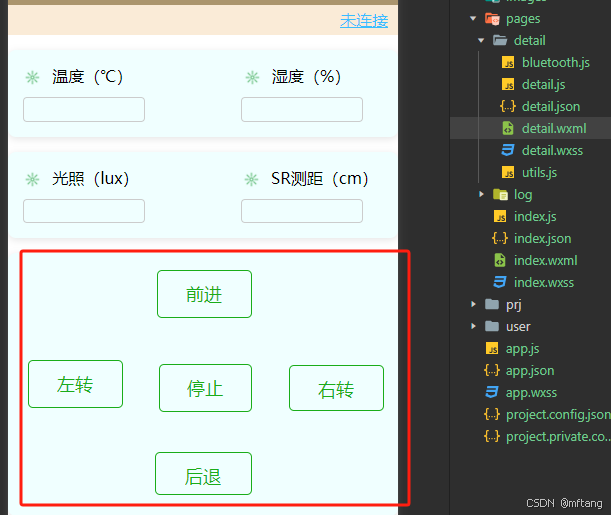Click the 光照 (lux) value field

coord(84,211)
